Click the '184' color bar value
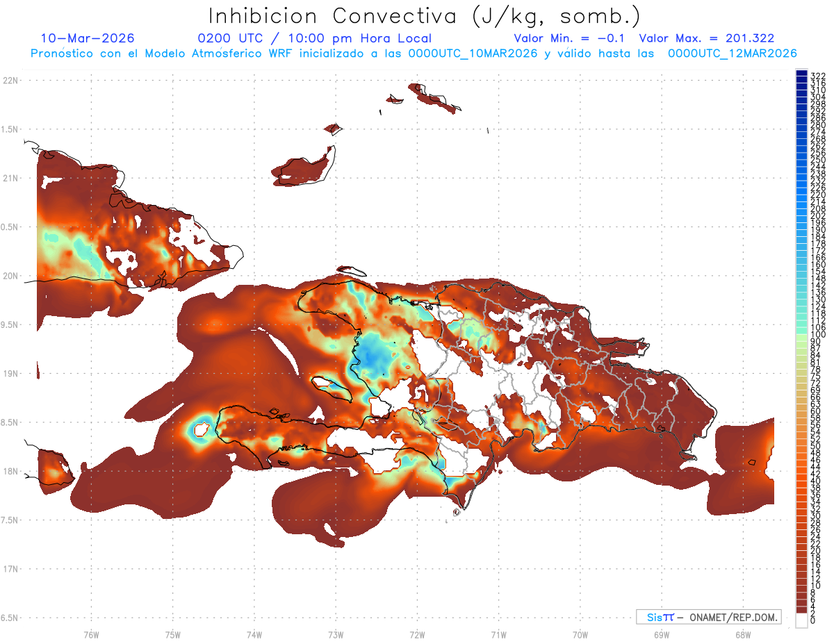834x644 pixels. coord(817,237)
